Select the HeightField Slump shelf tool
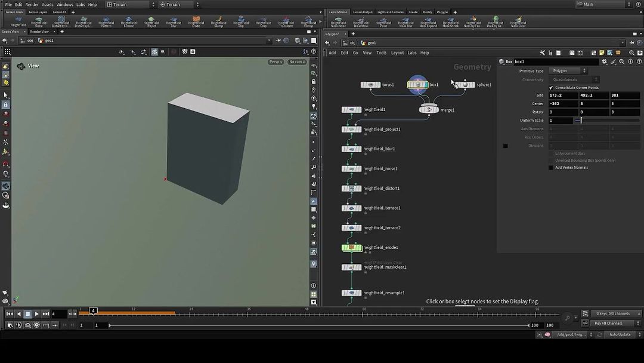Screen dimensions: 644x363 [x=218, y=21]
